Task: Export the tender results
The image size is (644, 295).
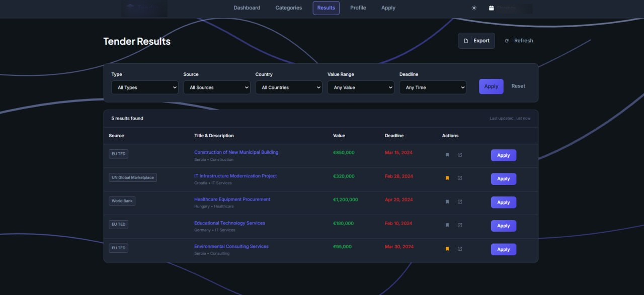Action: pos(476,41)
